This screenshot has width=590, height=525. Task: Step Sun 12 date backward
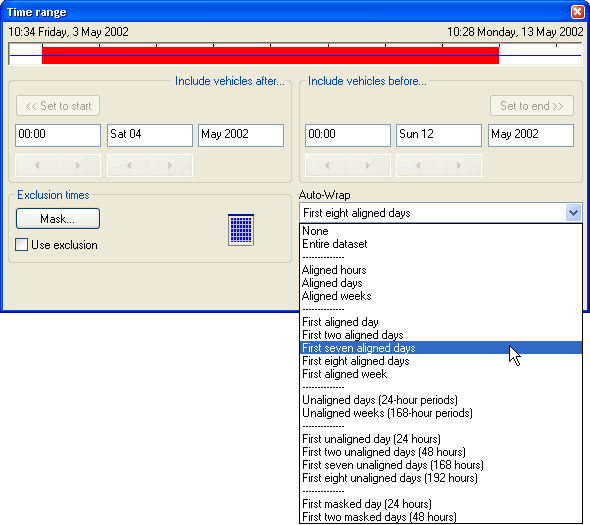(418, 165)
